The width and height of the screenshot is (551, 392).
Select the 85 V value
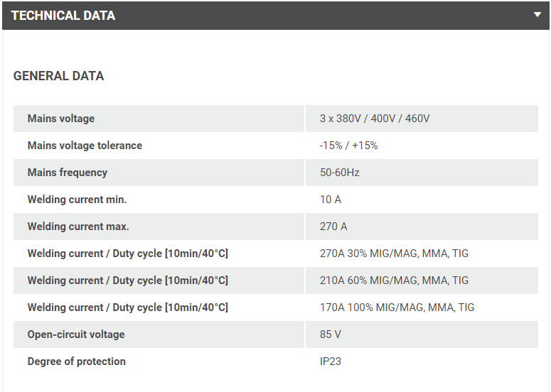coord(331,334)
